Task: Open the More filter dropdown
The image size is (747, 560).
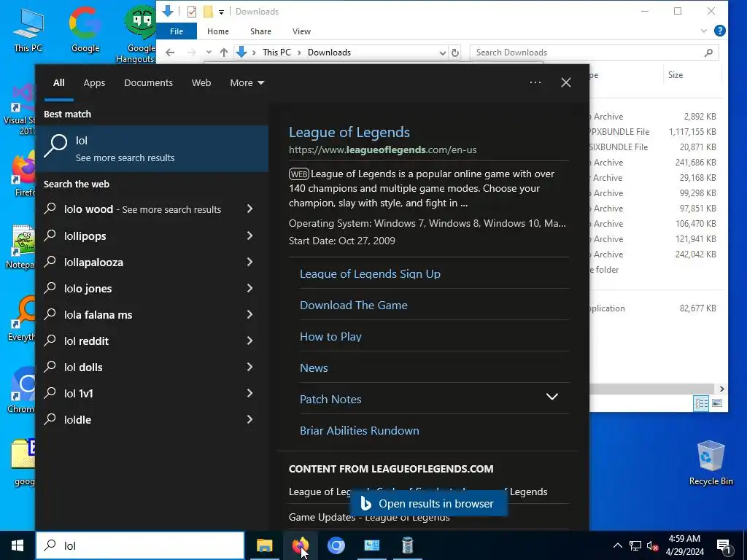Action: [247, 83]
